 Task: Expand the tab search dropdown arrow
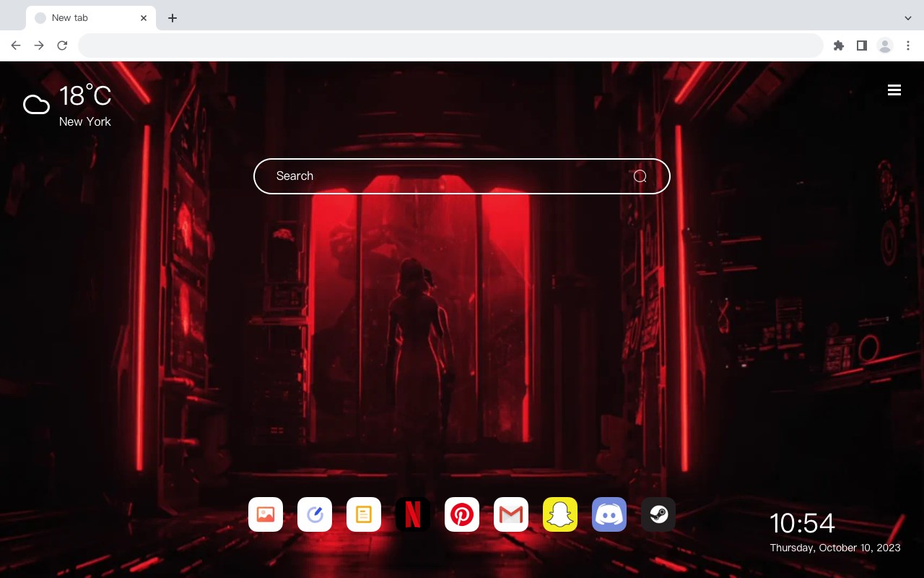point(908,18)
